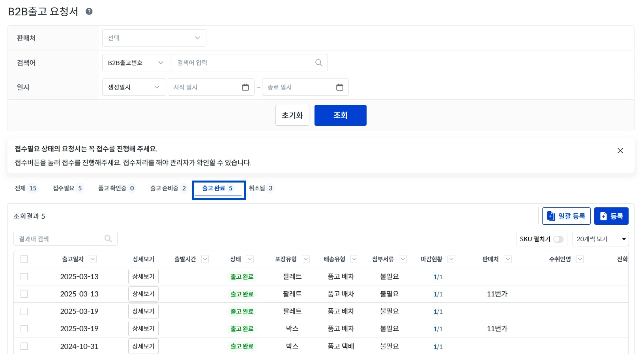Toggle the SKU 펼치기 switch

(x=558, y=239)
